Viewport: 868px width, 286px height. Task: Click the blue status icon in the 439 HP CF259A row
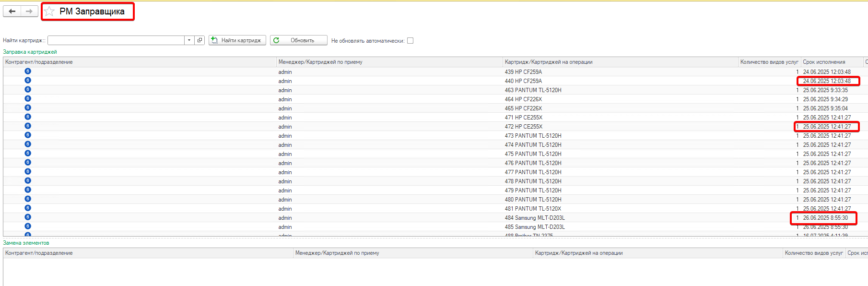pos(28,71)
